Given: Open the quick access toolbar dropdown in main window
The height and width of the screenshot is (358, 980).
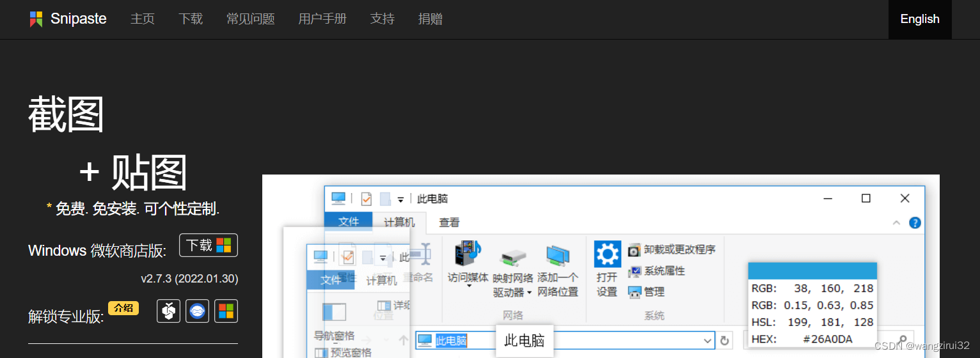Looking at the screenshot, I should tap(401, 199).
